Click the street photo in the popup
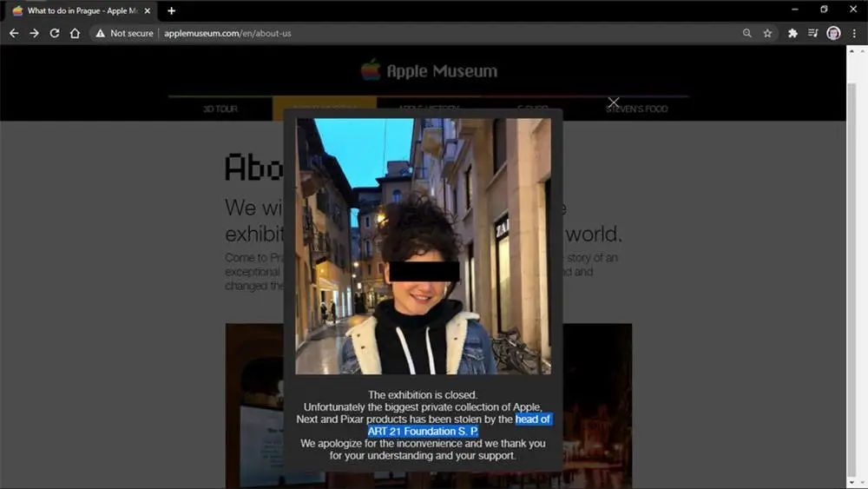This screenshot has height=489, width=868. tap(423, 246)
